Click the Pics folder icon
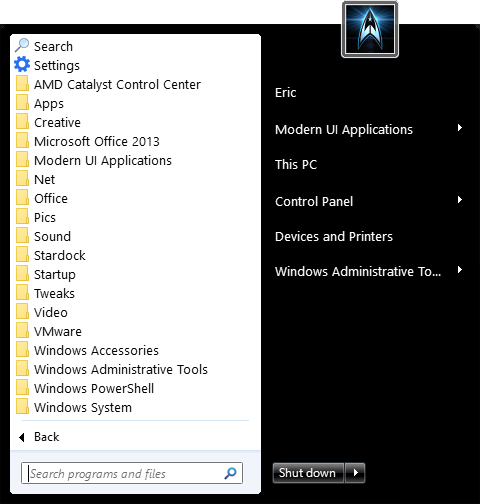480x504 pixels. click(22, 216)
